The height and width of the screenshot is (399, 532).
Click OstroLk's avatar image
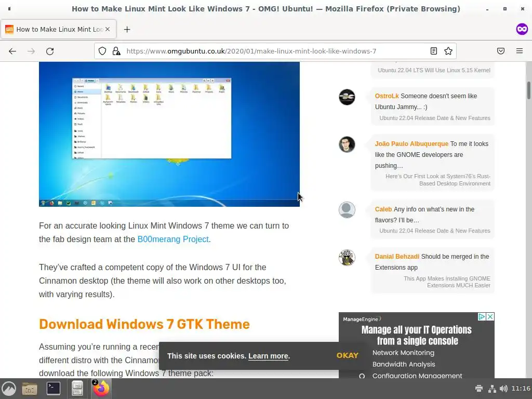[347, 97]
